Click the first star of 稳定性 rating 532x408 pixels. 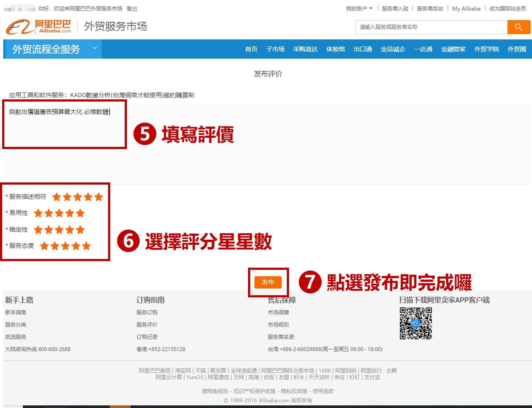point(38,229)
